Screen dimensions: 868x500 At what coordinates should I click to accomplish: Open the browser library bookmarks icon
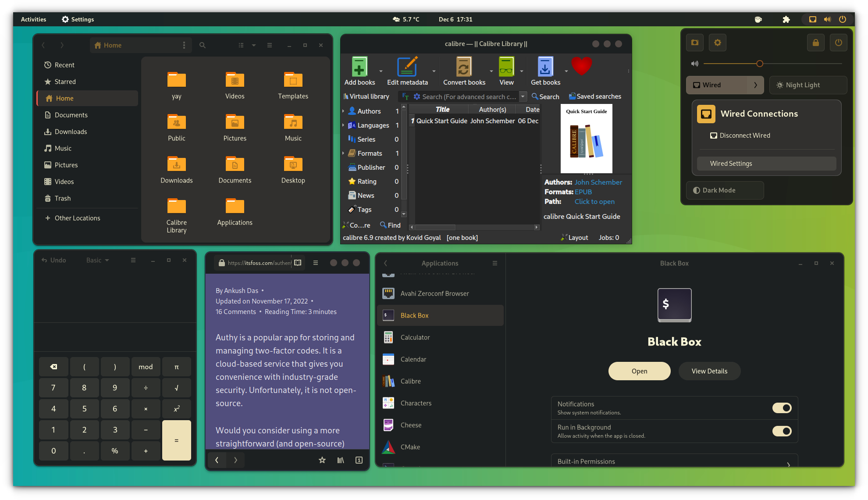click(341, 460)
